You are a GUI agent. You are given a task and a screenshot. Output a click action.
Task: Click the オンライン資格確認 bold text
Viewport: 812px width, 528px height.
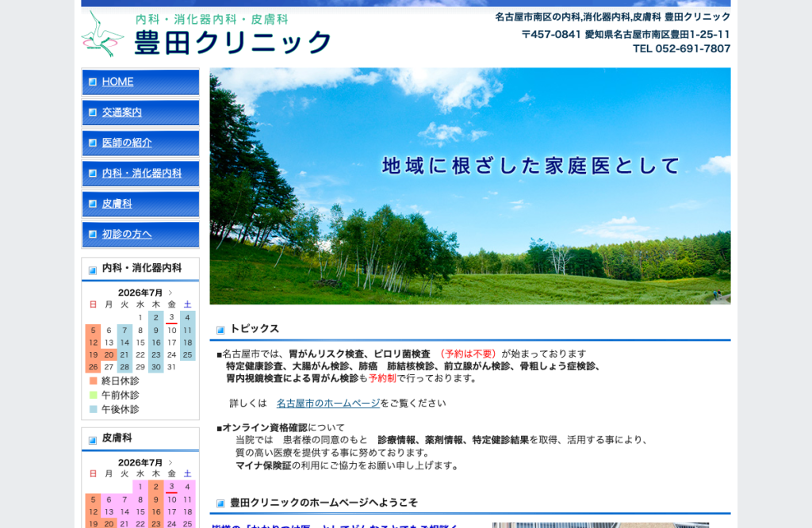(x=265, y=428)
